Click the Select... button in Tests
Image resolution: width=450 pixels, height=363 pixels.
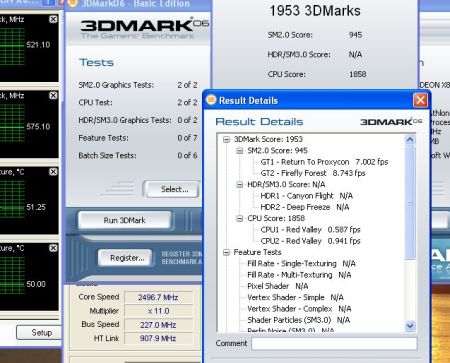[172, 189]
